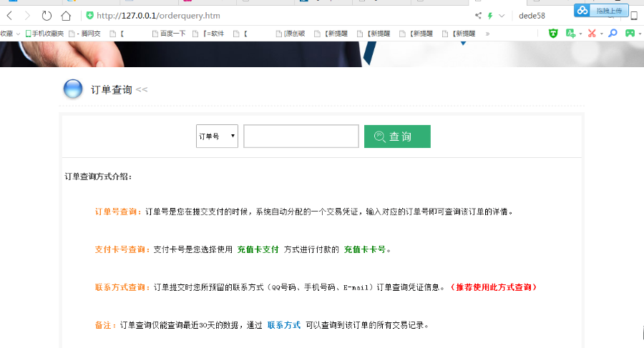644x348 pixels.
Task: Click the green 查询 search button
Action: click(397, 136)
